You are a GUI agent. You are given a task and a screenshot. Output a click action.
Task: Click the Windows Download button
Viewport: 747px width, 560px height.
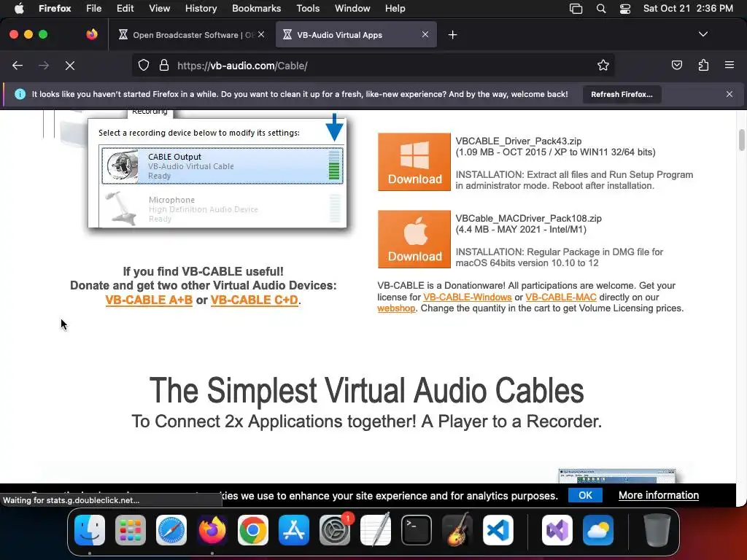click(x=414, y=162)
